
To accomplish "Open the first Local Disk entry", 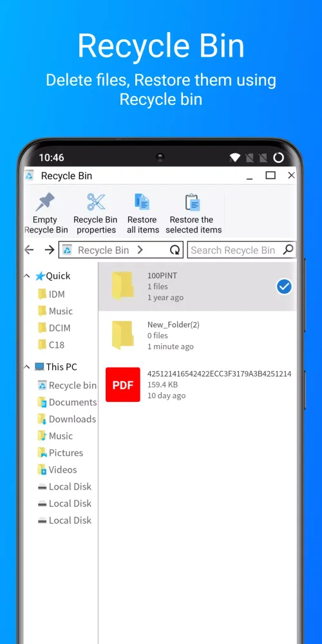I will [x=64, y=486].
